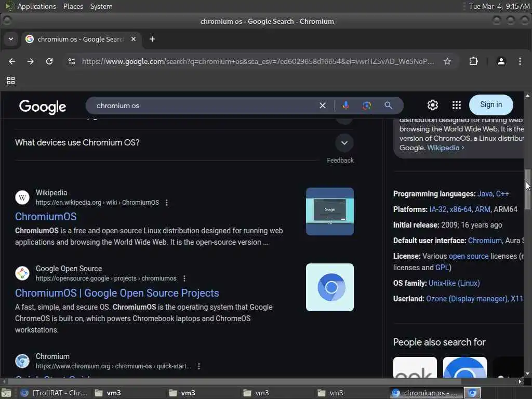
Task: Open Google apps grid
Action: click(457, 105)
